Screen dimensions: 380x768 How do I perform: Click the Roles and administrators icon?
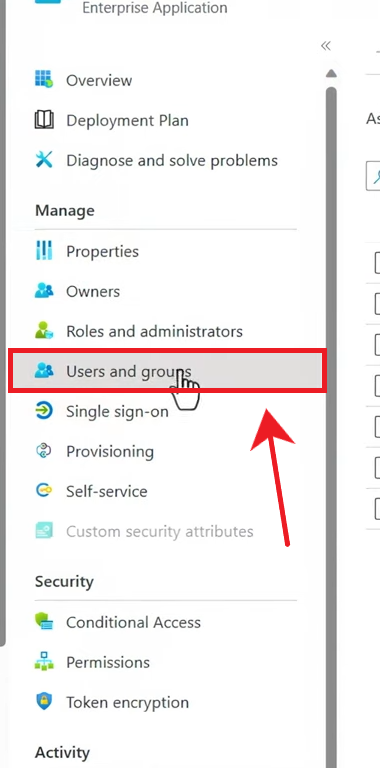(x=44, y=331)
